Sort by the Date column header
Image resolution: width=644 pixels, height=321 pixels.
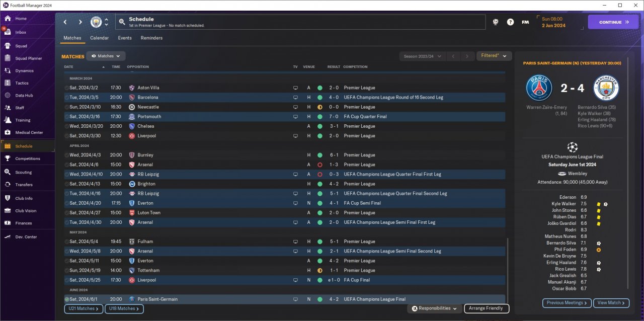[69, 67]
